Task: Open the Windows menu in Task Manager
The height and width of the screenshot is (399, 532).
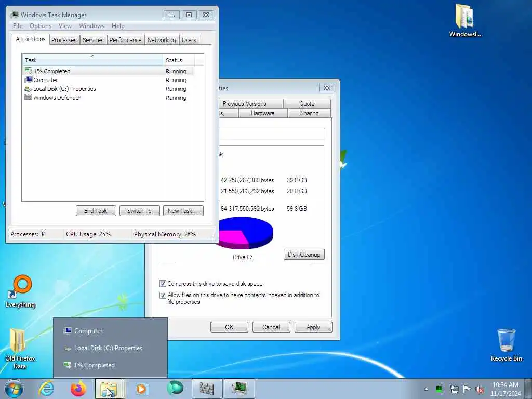Action: [x=91, y=26]
